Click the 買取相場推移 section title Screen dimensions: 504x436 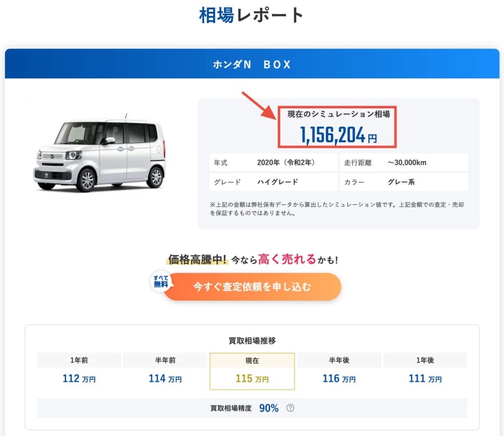[252, 341]
